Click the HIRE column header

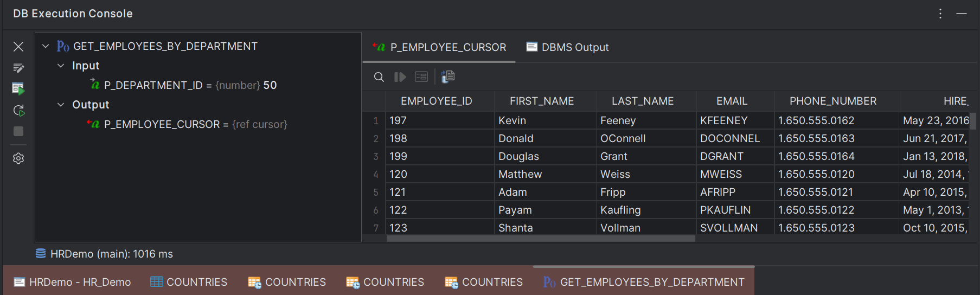coord(934,101)
